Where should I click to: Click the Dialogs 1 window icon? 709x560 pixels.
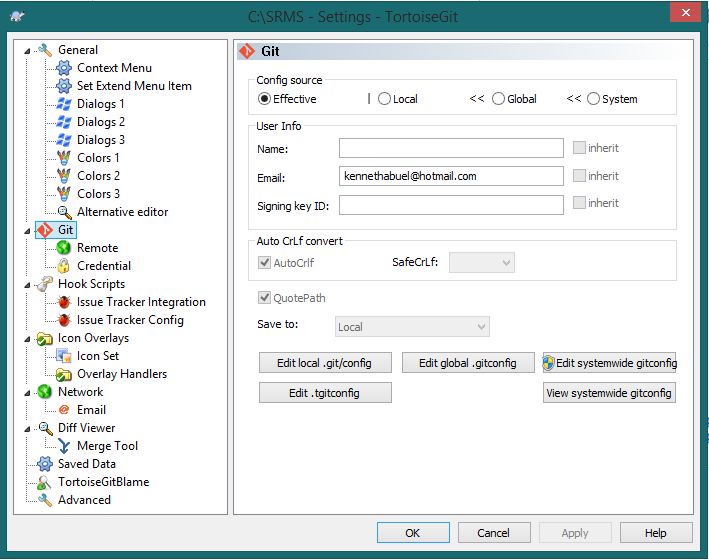tap(64, 104)
